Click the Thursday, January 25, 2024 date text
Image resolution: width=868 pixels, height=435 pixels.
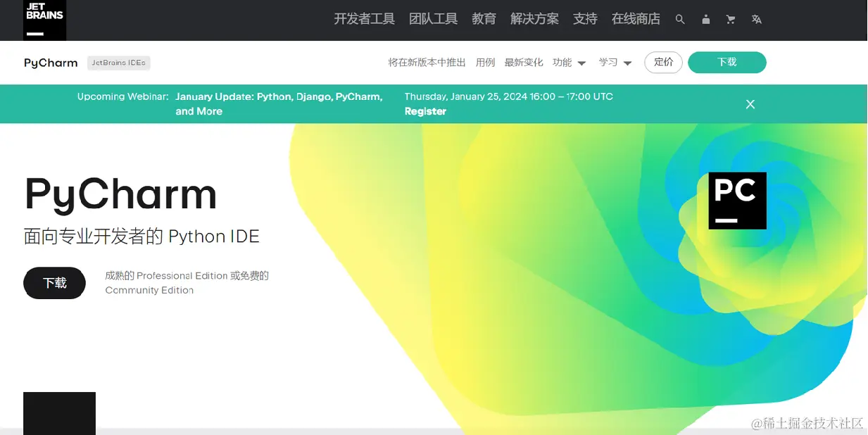click(508, 96)
